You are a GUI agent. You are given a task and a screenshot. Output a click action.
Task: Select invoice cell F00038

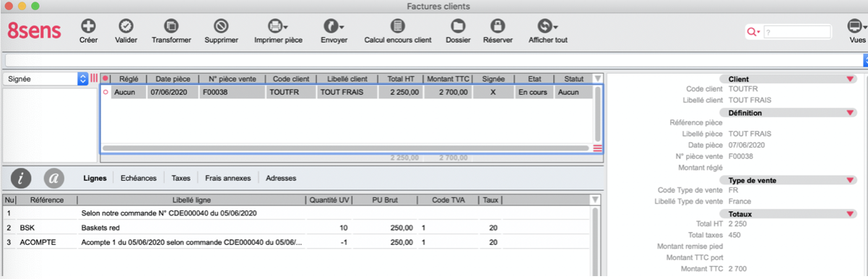coord(232,93)
